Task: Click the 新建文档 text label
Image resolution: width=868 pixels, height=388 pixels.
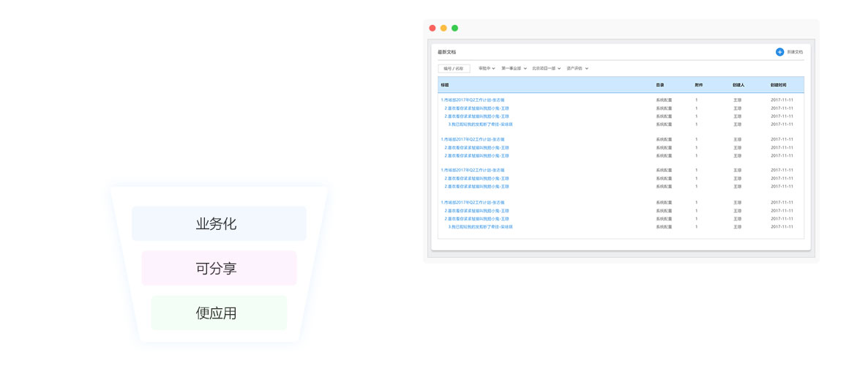Action: click(795, 52)
